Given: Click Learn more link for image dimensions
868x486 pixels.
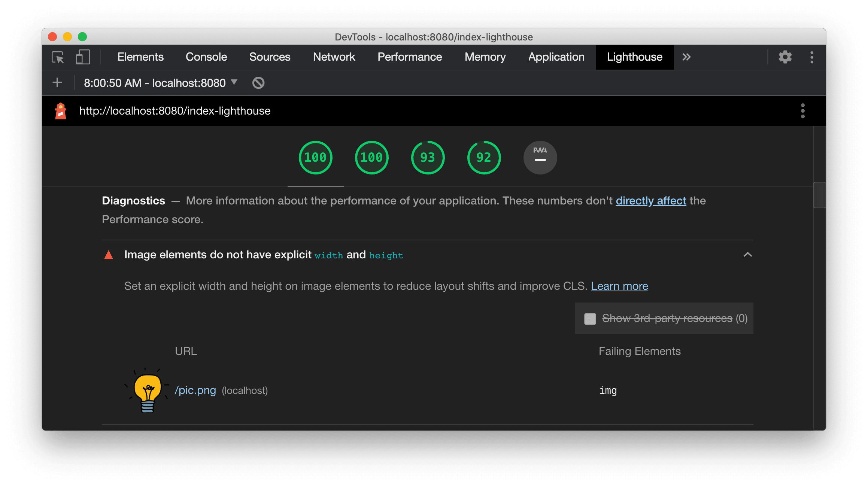Looking at the screenshot, I should [620, 286].
